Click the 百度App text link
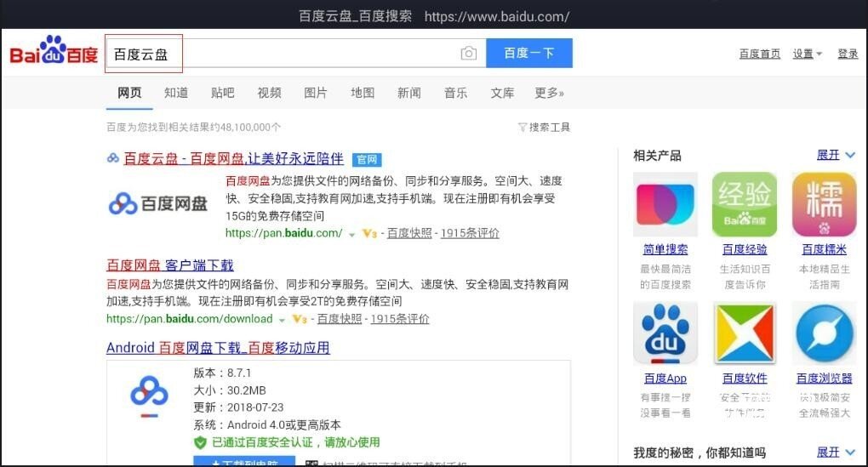 (x=665, y=379)
